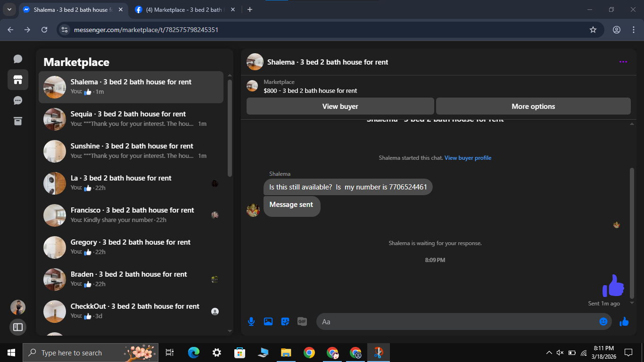Click the conversation list scrollbar

click(230, 127)
